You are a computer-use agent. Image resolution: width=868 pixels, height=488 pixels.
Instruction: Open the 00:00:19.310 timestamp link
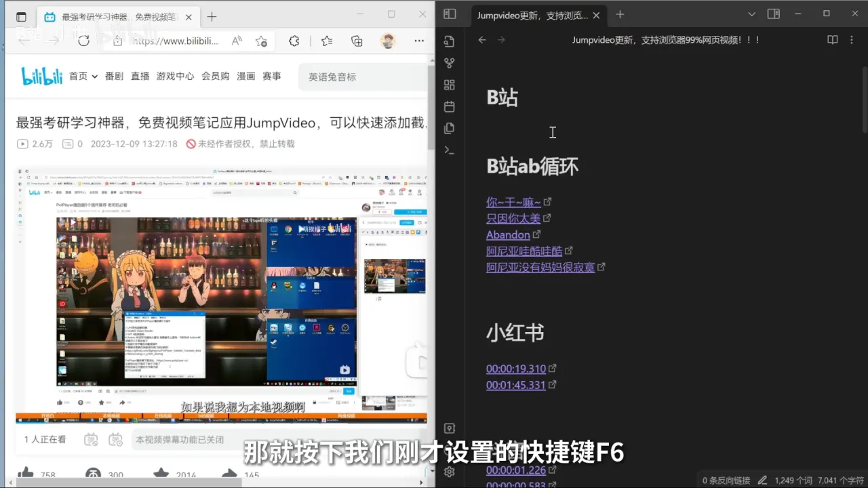(x=516, y=369)
